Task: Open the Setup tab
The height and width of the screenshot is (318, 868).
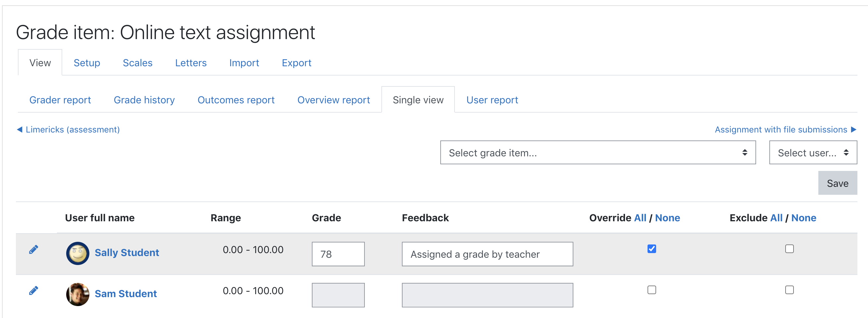Action: (87, 63)
